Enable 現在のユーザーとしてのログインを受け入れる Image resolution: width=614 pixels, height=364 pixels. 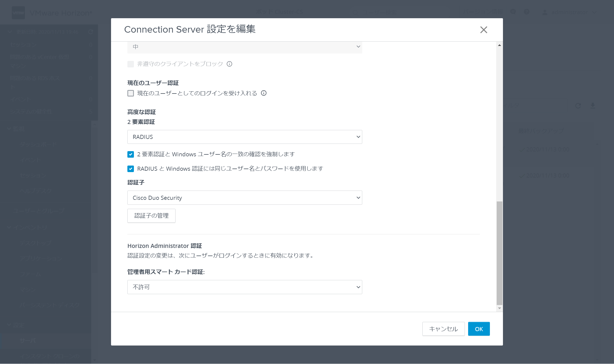(x=130, y=93)
